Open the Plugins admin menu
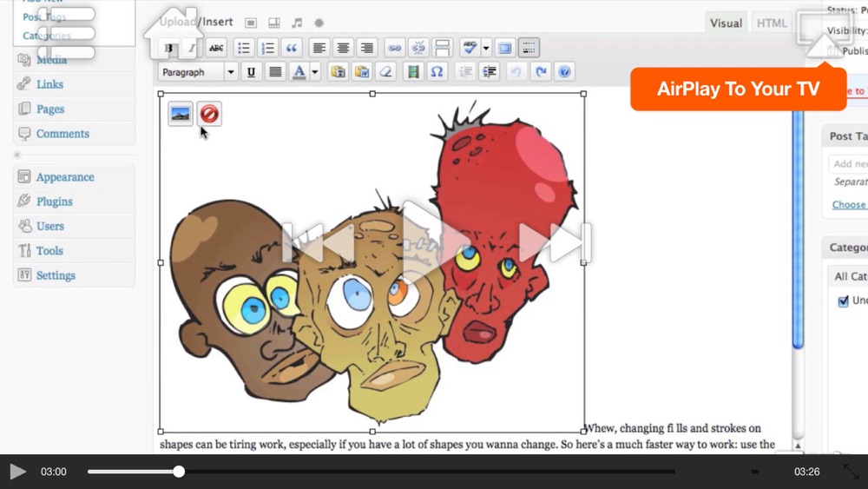Screen dimensions: 868x489 pyautogui.click(x=54, y=202)
